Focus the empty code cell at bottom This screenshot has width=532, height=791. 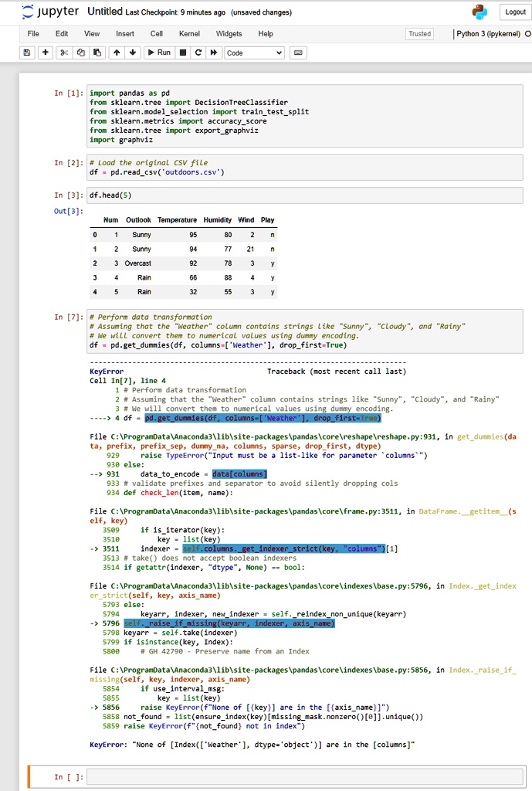[x=304, y=777]
